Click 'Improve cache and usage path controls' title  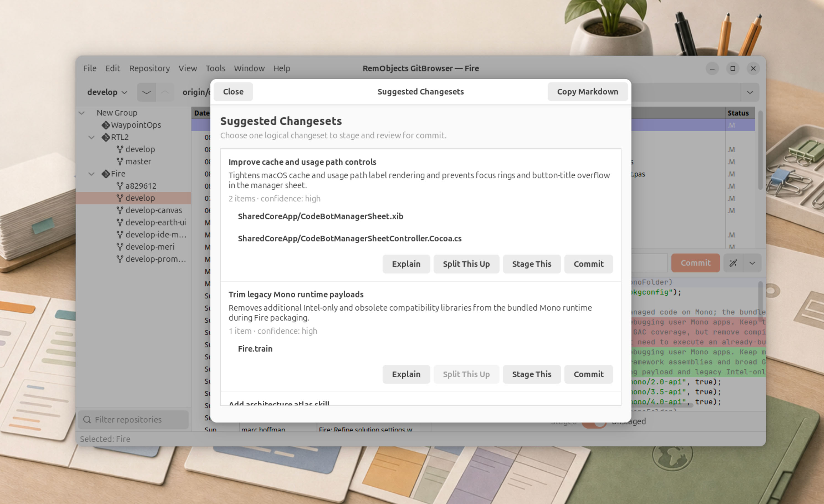[302, 162]
